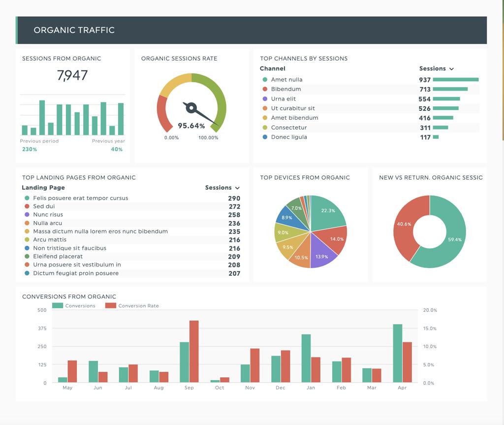Click the blue dot beside Donec ligula
The width and height of the screenshot is (504, 425).
pos(265,137)
